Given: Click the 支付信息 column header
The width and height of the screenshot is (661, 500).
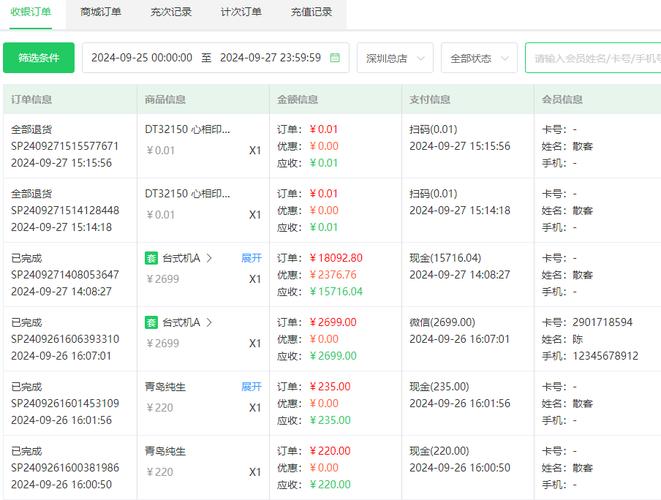Looking at the screenshot, I should 430,99.
